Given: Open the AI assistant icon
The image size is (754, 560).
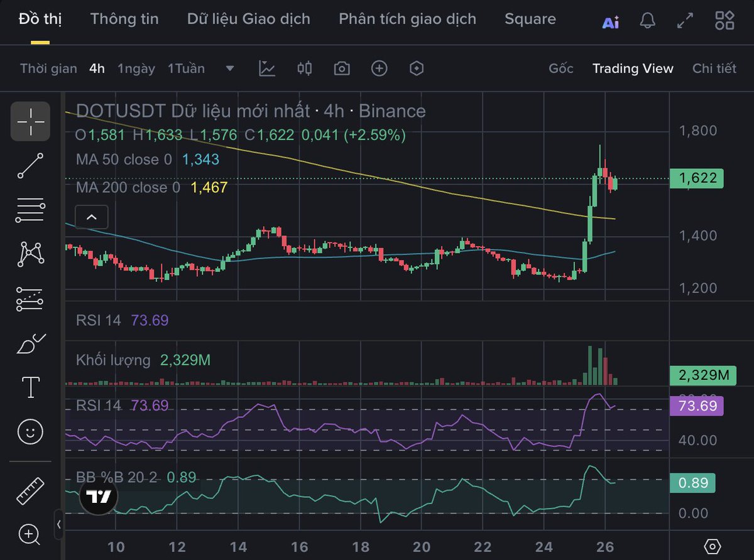Looking at the screenshot, I should tap(611, 21).
